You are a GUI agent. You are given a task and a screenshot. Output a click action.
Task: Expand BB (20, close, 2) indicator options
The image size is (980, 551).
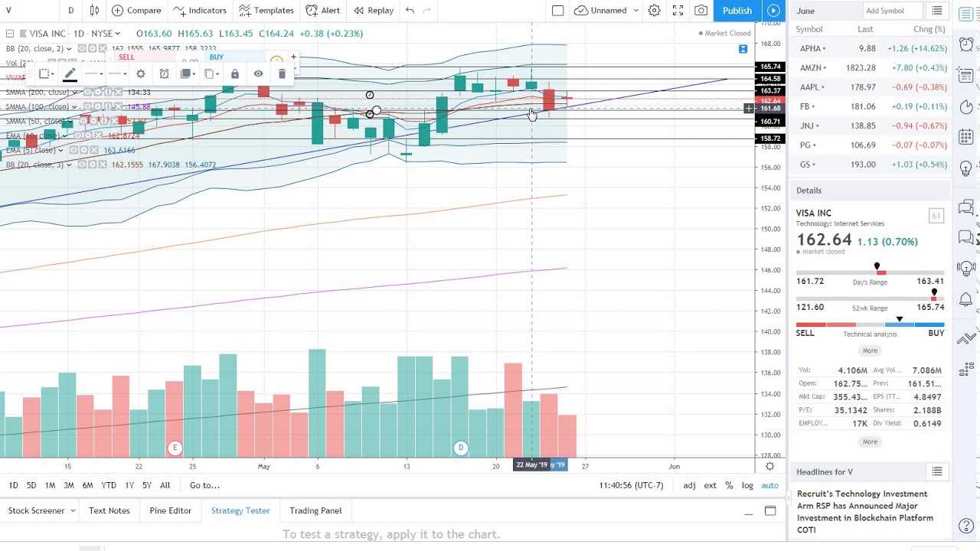(69, 49)
